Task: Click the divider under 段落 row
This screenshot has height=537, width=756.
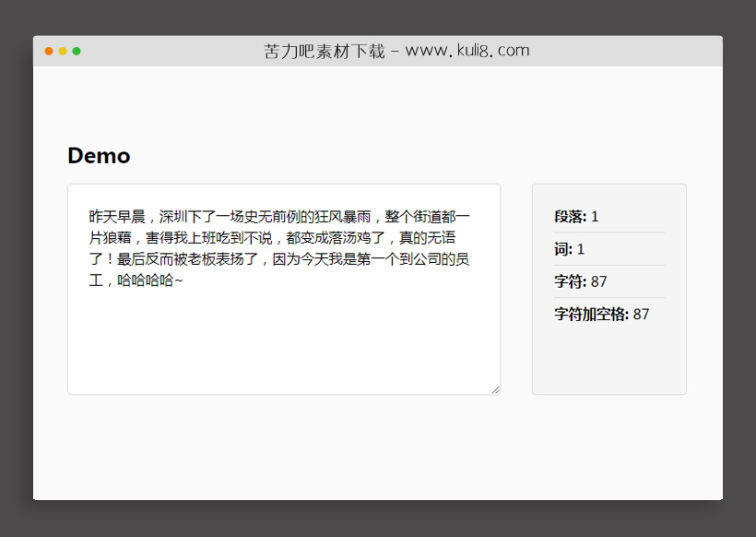Action: [x=608, y=232]
